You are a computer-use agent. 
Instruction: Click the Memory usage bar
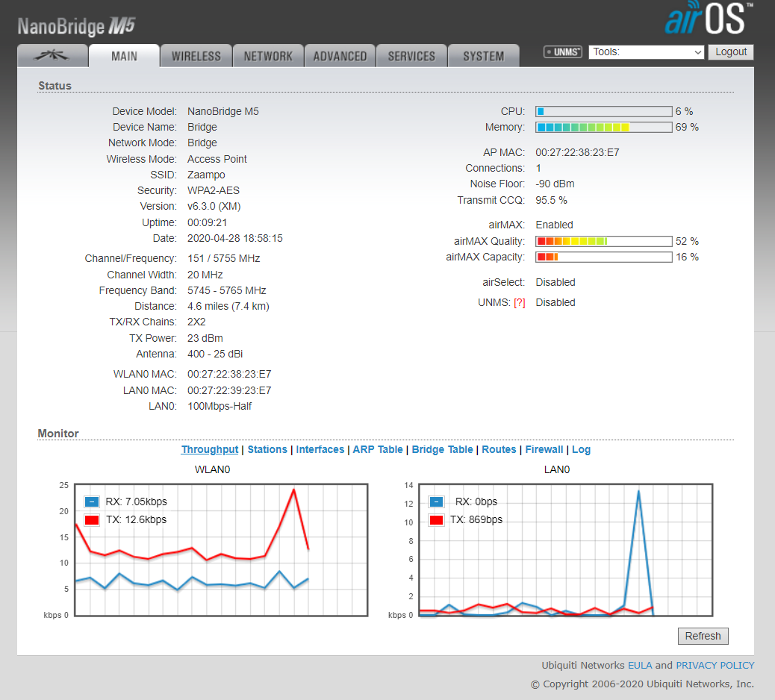(604, 128)
